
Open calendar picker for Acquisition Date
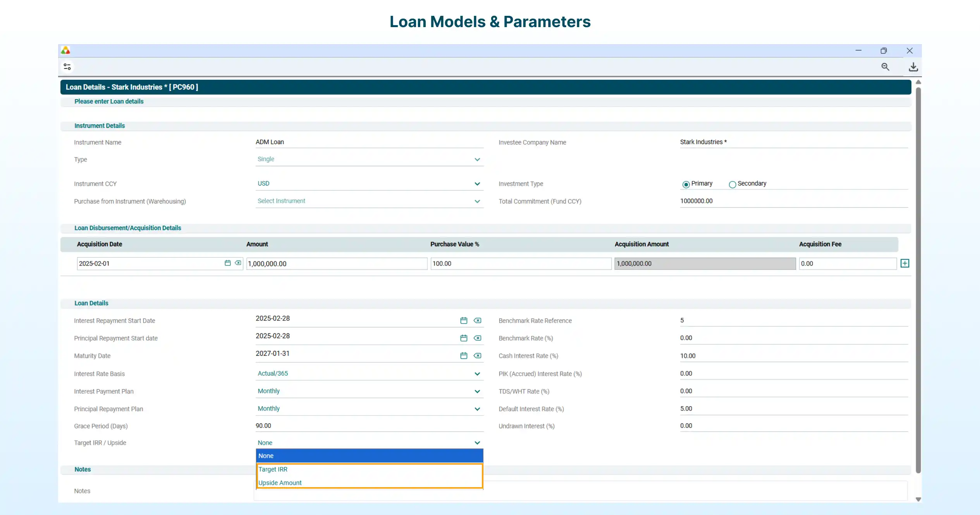click(228, 263)
